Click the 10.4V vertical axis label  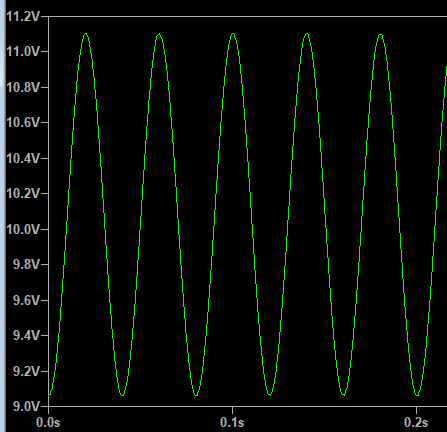(23, 158)
